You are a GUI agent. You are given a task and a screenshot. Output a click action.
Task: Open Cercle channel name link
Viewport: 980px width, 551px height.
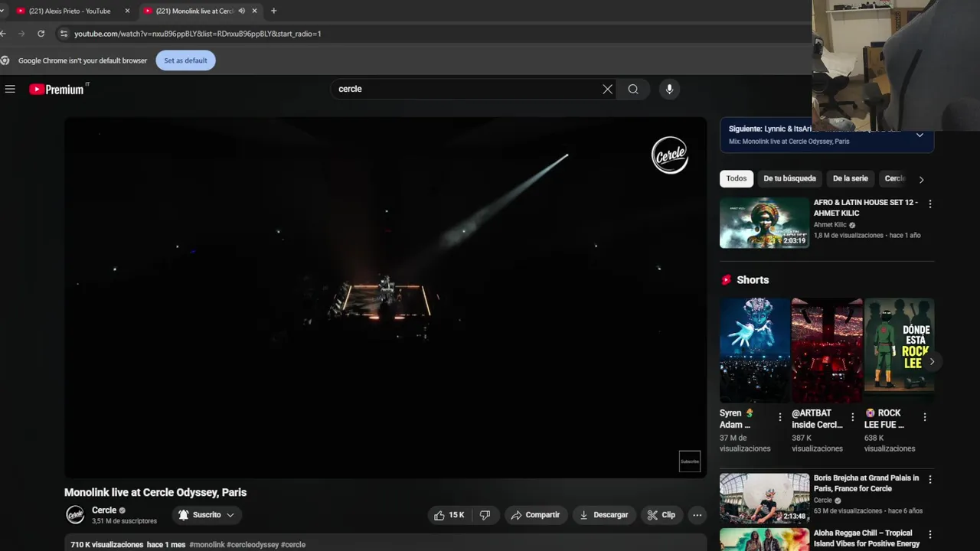[x=104, y=510]
